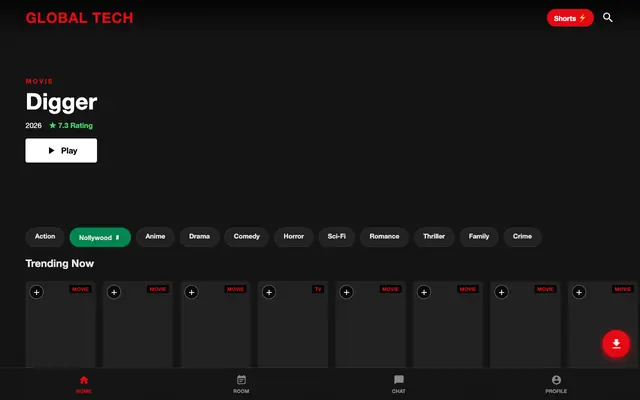Screen dimensions: 640x400
Task: Select the Drama genre chip
Action: [x=200, y=237]
